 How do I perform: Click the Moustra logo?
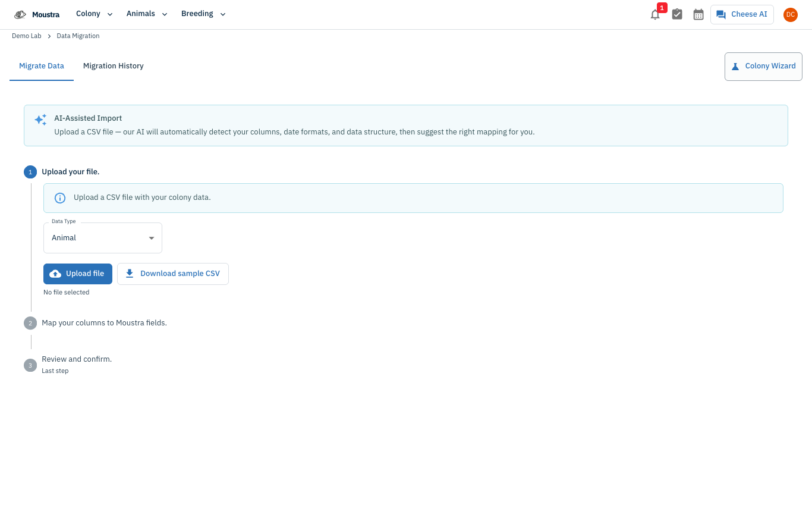pos(37,14)
